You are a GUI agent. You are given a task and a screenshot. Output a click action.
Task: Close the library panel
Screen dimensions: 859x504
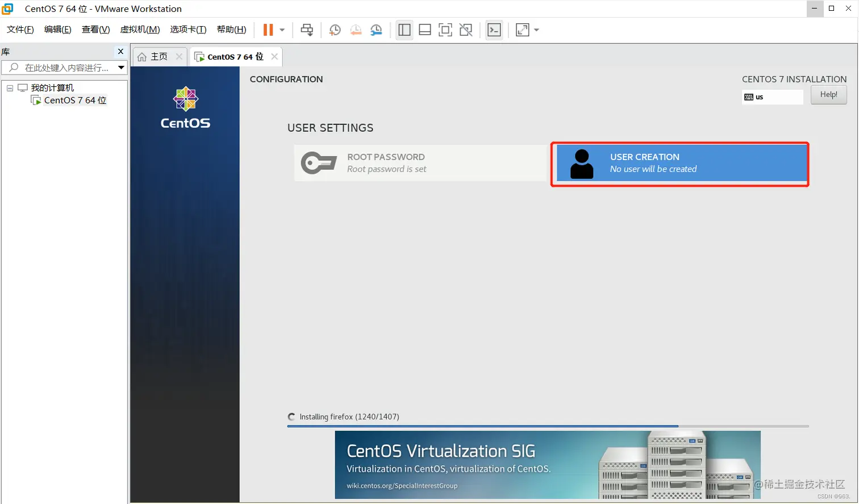pyautogui.click(x=120, y=51)
